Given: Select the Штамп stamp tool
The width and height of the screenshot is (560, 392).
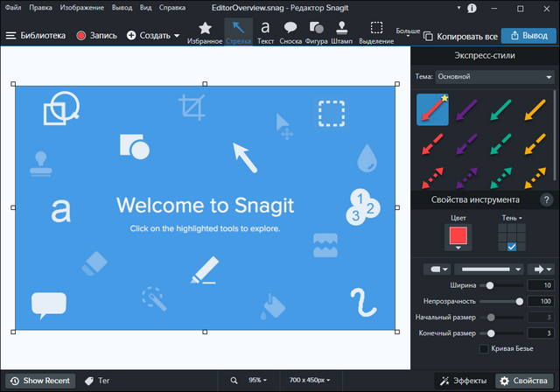Looking at the screenshot, I should [x=344, y=31].
